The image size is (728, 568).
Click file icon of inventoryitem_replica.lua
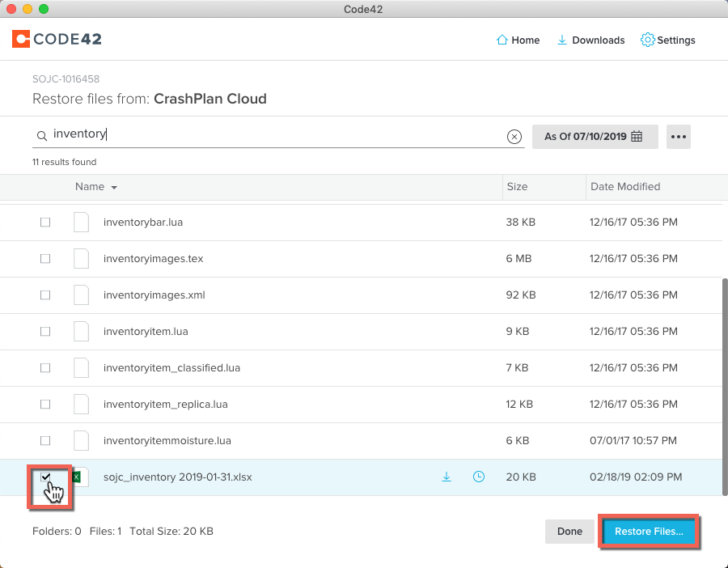[81, 404]
